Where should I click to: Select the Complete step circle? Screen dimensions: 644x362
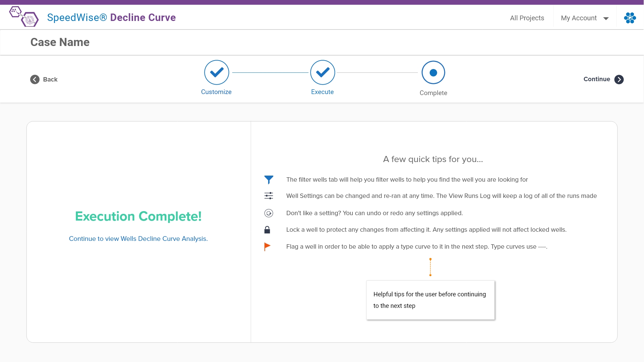click(x=433, y=73)
